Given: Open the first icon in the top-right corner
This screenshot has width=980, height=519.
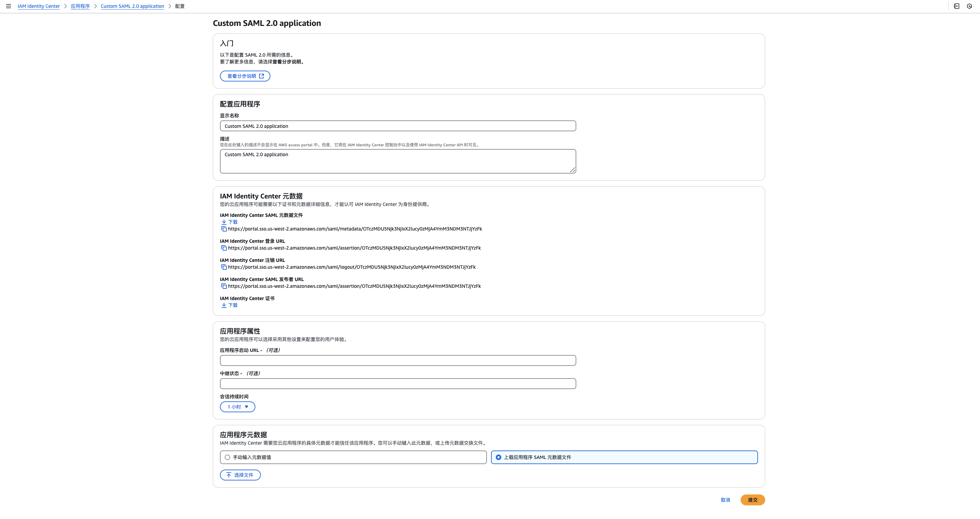Looking at the screenshot, I should click(956, 6).
